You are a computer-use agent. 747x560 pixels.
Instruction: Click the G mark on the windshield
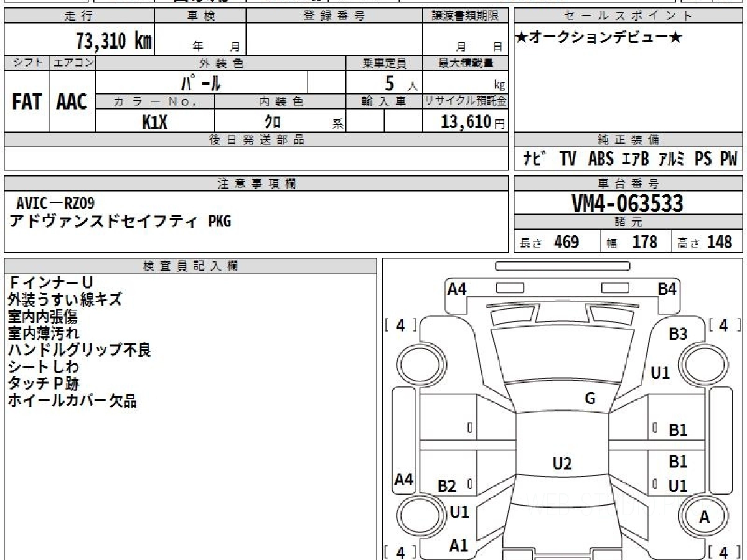coord(590,399)
